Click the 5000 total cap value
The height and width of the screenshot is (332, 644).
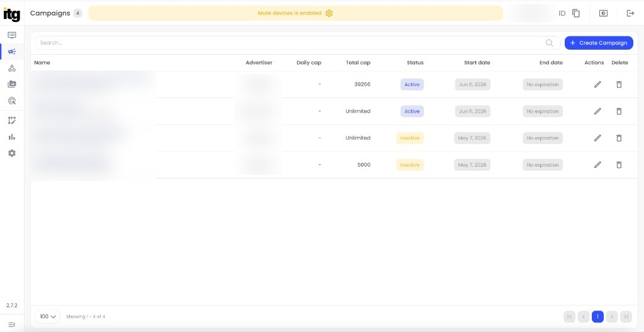(364, 165)
